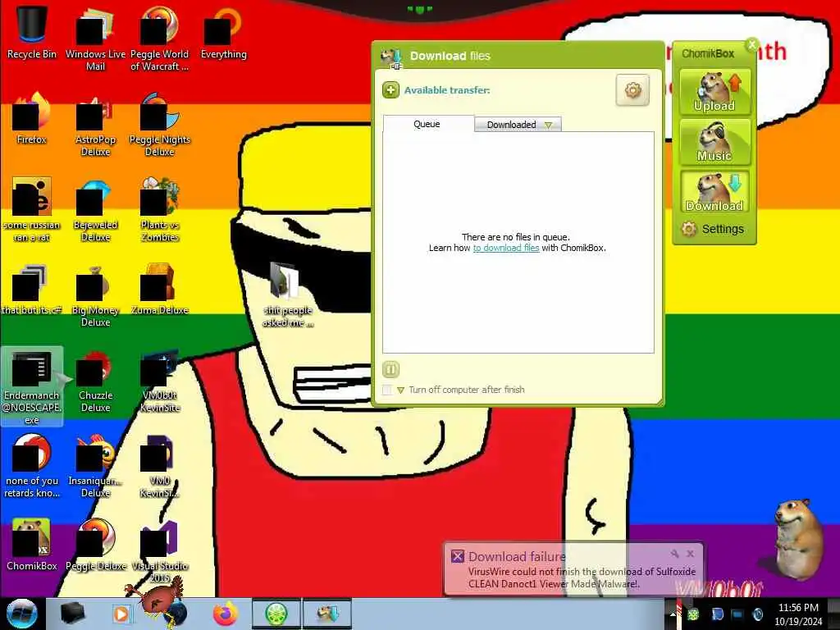This screenshot has width=840, height=630.
Task: Select Peggle Deluxe desktop icon
Action: [95, 545]
